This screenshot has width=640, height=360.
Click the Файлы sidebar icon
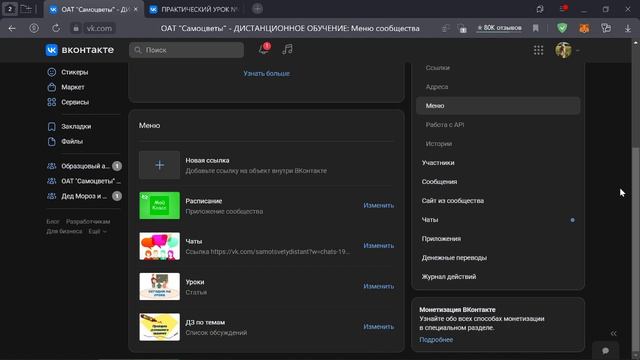(51, 141)
